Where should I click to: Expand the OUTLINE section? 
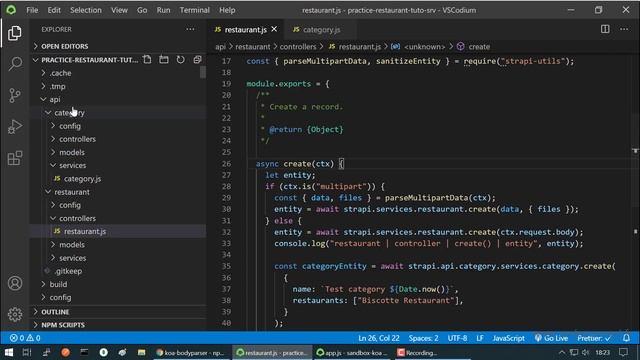(118, 312)
